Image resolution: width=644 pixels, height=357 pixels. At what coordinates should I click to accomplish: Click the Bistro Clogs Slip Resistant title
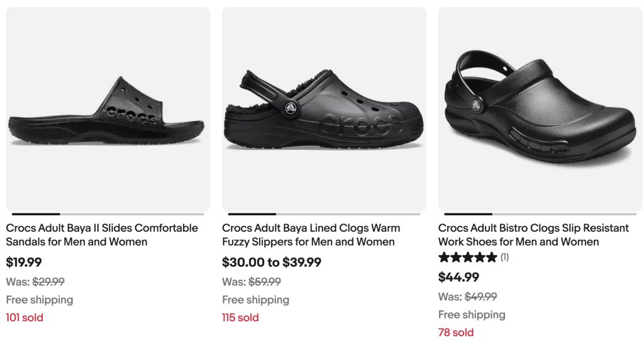pyautogui.click(x=533, y=235)
